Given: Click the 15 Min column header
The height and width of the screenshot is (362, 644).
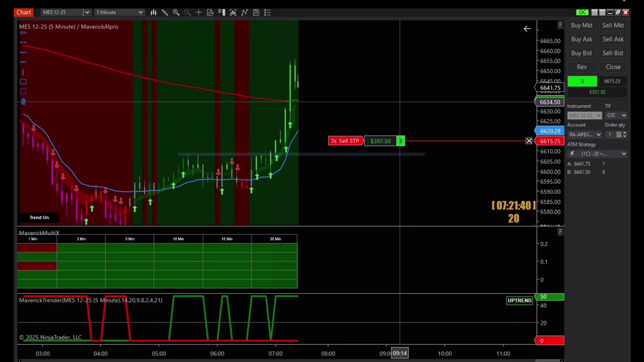Looking at the screenshot, I should (227, 239).
